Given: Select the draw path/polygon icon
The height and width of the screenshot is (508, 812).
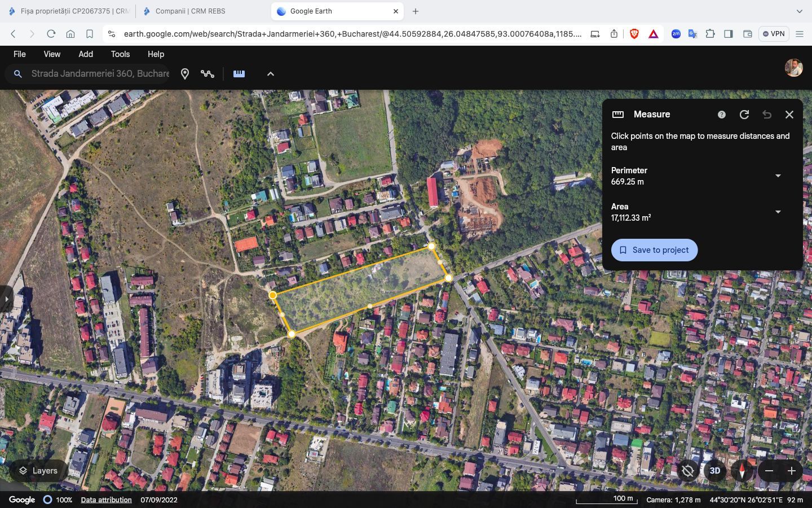Looking at the screenshot, I should 208,73.
